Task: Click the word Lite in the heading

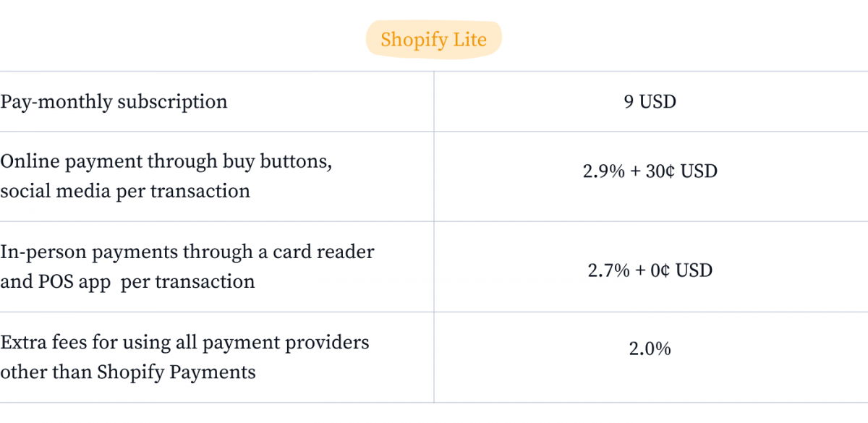Action: (x=471, y=39)
